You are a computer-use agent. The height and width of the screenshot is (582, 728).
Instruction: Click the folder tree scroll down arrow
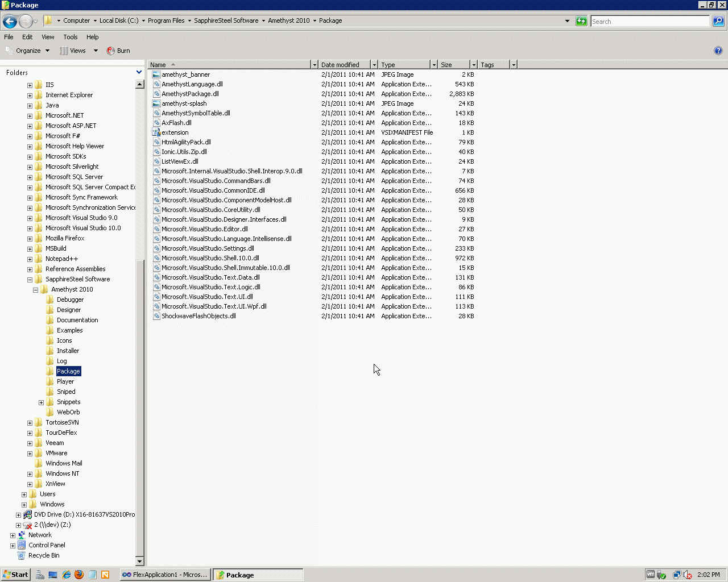tap(140, 562)
